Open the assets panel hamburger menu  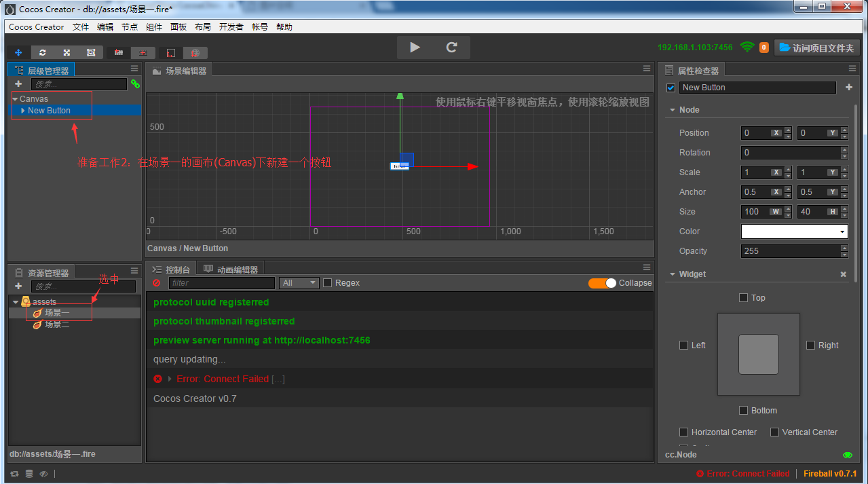(134, 272)
